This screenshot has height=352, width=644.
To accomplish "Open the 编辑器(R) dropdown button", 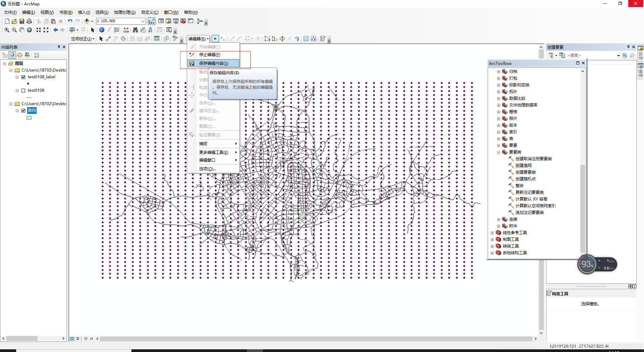I will (x=199, y=39).
